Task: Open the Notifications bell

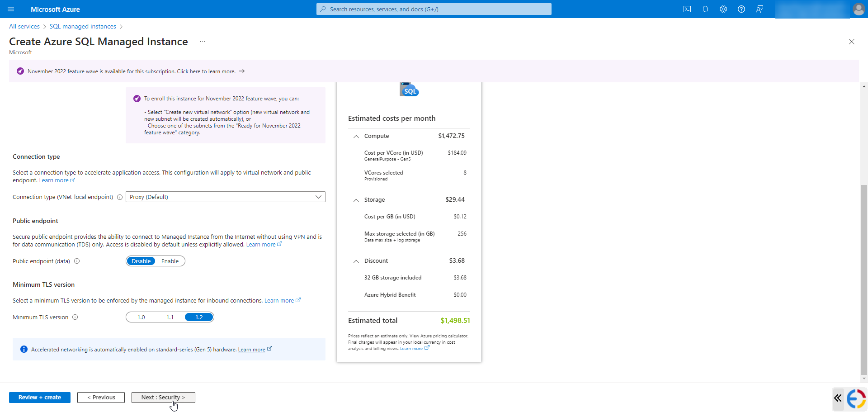Action: tap(705, 9)
